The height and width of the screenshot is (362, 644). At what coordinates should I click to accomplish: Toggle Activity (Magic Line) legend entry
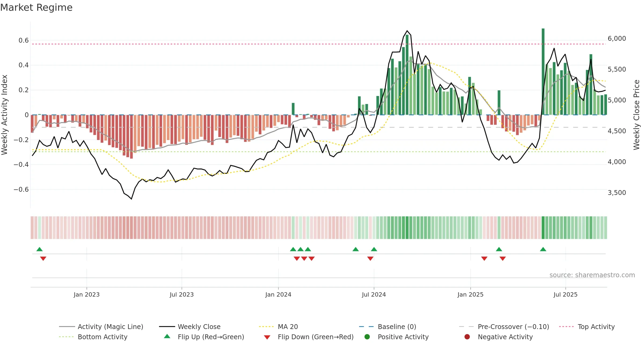[101, 327]
